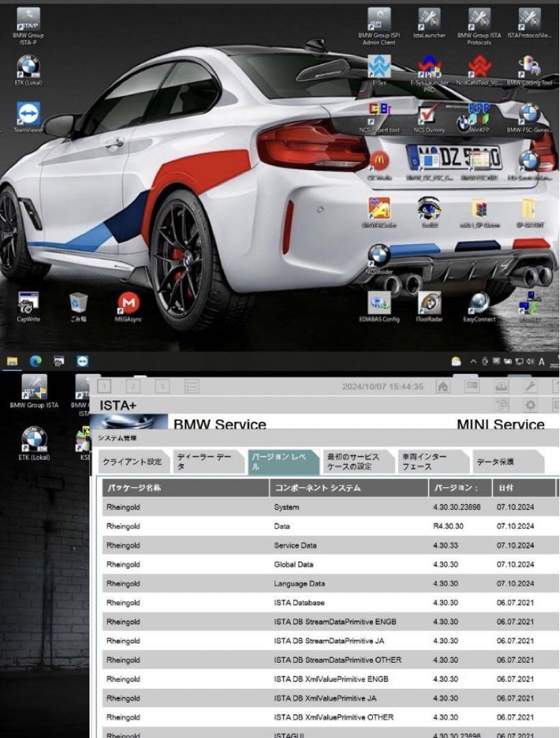This screenshot has width=560, height=738.
Task: Open File Explorer from the taskbar
Action: (12, 361)
